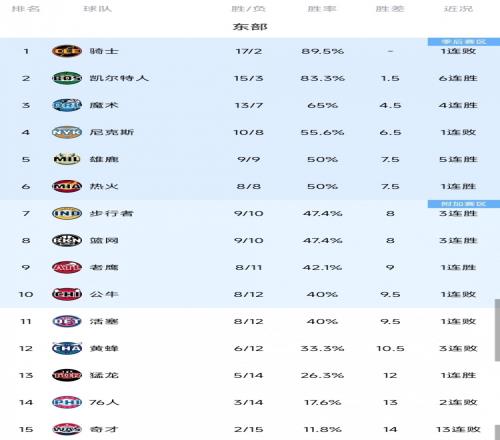Image resolution: width=500 pixels, height=440 pixels.
Task: Select the 胜率 column header
Action: (322, 8)
